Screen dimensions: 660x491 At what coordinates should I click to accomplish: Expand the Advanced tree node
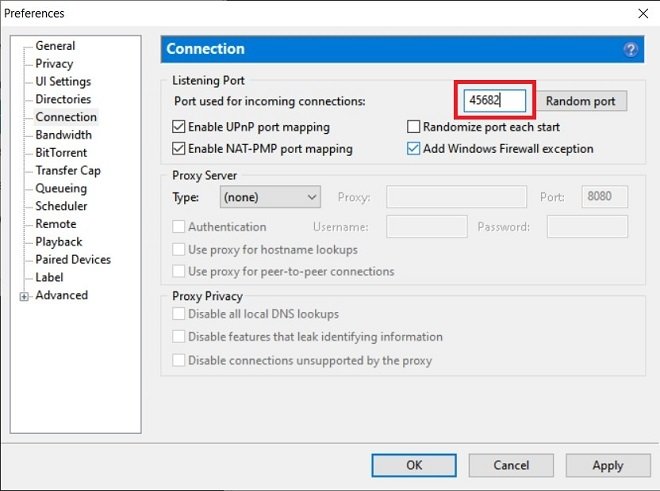(24, 296)
